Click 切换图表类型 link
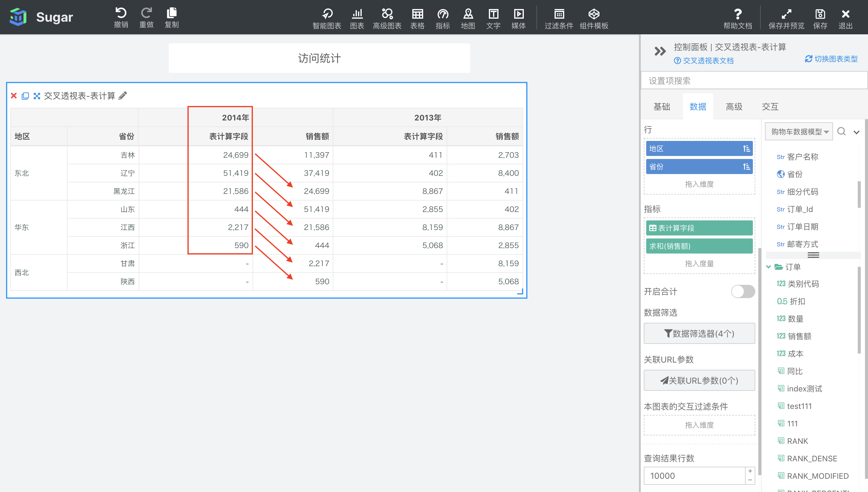868x492 pixels. [831, 59]
